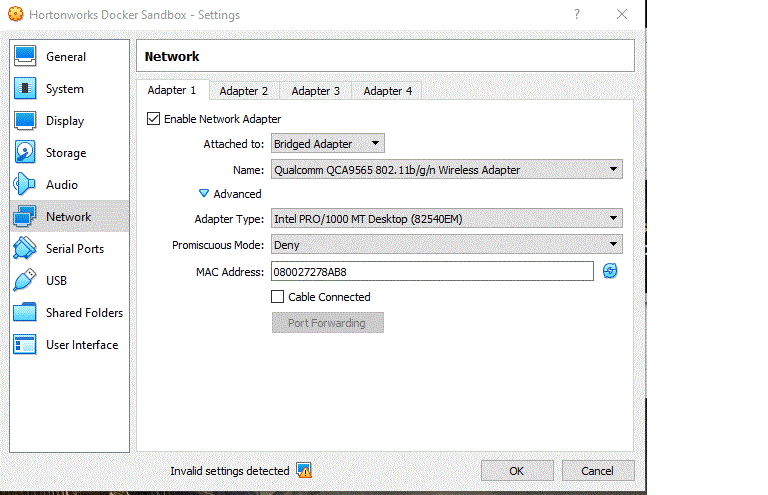Open the Promiscuous Mode dropdown
The height and width of the screenshot is (495, 768).
click(x=447, y=244)
